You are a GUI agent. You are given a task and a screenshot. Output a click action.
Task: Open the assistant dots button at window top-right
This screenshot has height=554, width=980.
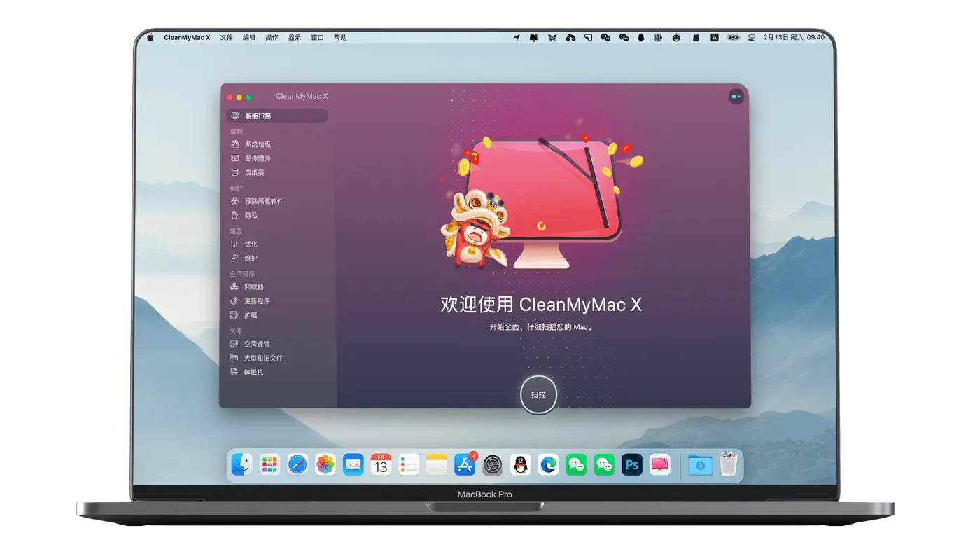point(736,97)
